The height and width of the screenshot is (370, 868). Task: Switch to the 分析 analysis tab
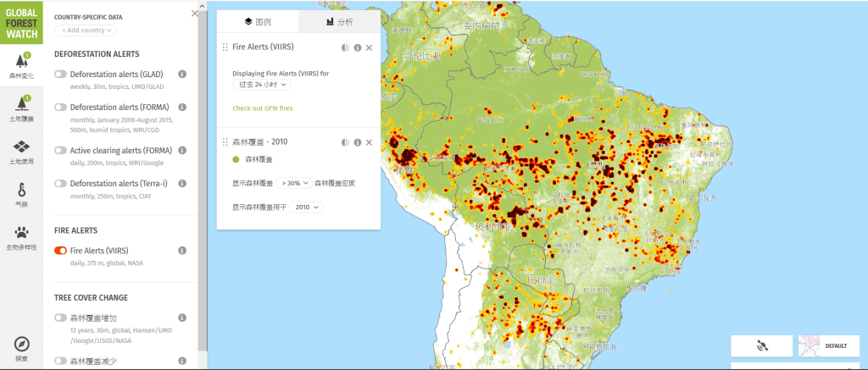point(339,22)
